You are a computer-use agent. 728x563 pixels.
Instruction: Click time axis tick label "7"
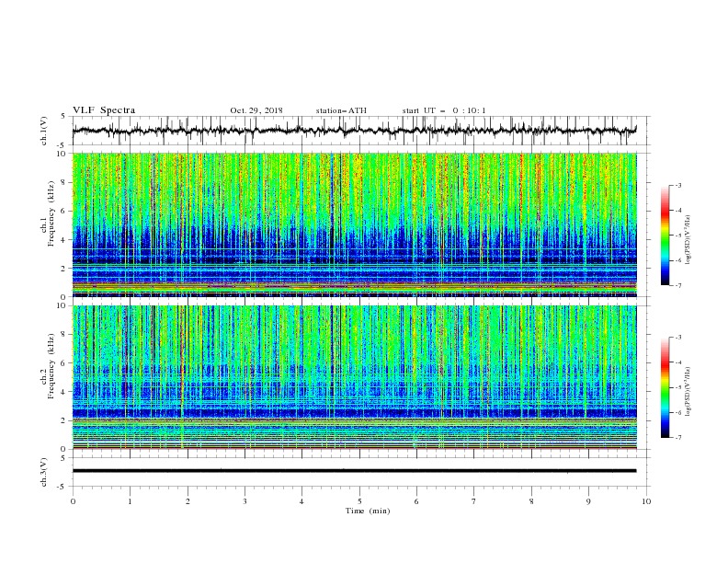point(474,501)
